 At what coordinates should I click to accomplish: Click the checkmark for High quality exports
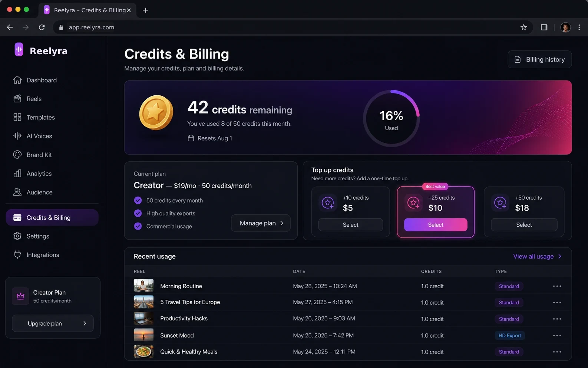(x=138, y=213)
